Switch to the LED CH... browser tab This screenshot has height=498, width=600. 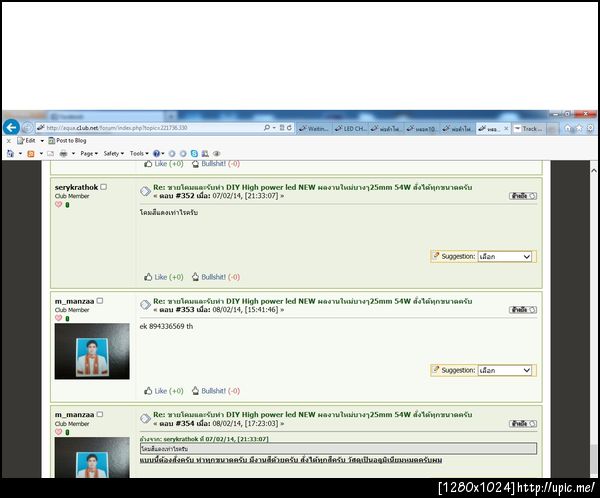[x=351, y=129]
